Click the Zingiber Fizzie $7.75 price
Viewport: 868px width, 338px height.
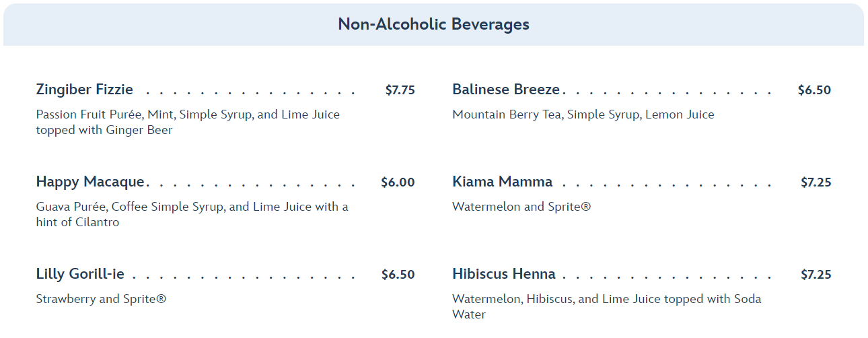tap(400, 90)
